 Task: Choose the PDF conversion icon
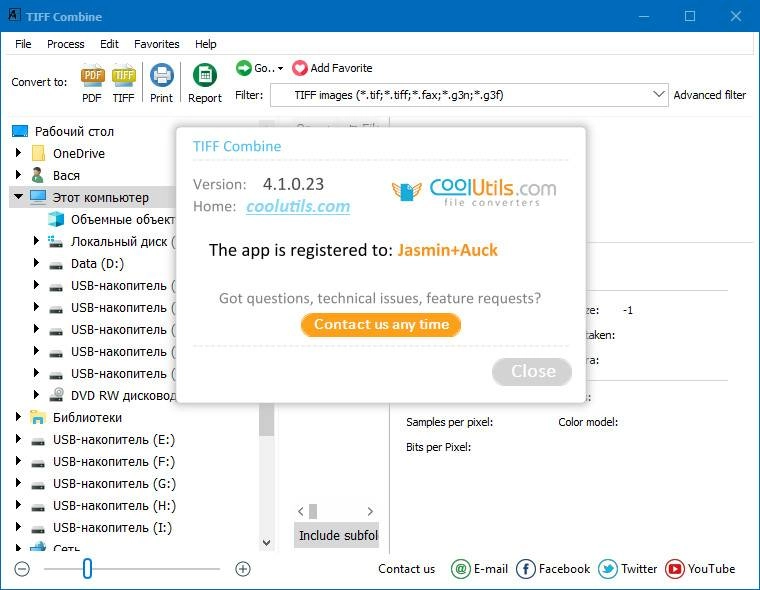(92, 76)
